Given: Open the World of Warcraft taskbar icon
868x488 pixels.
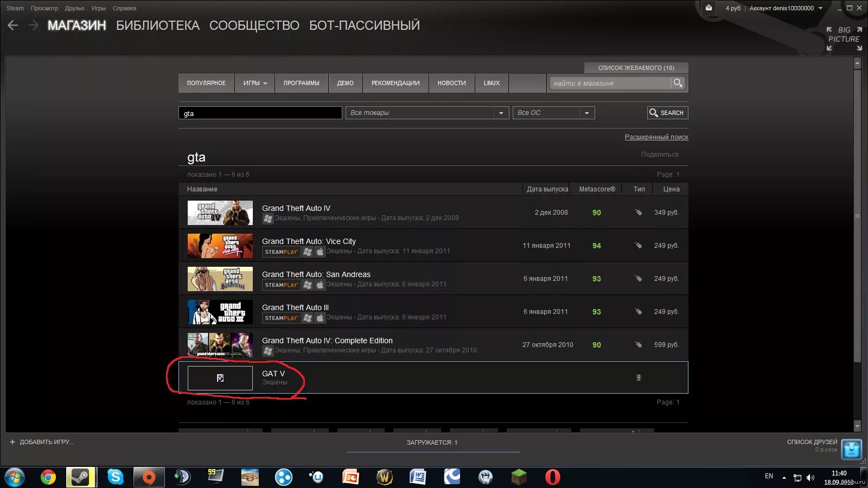Looking at the screenshot, I should tap(385, 477).
